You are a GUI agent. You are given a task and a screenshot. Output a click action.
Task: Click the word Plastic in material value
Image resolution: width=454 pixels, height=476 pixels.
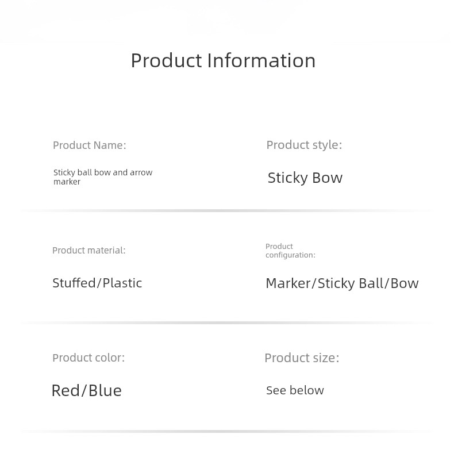tap(122, 283)
